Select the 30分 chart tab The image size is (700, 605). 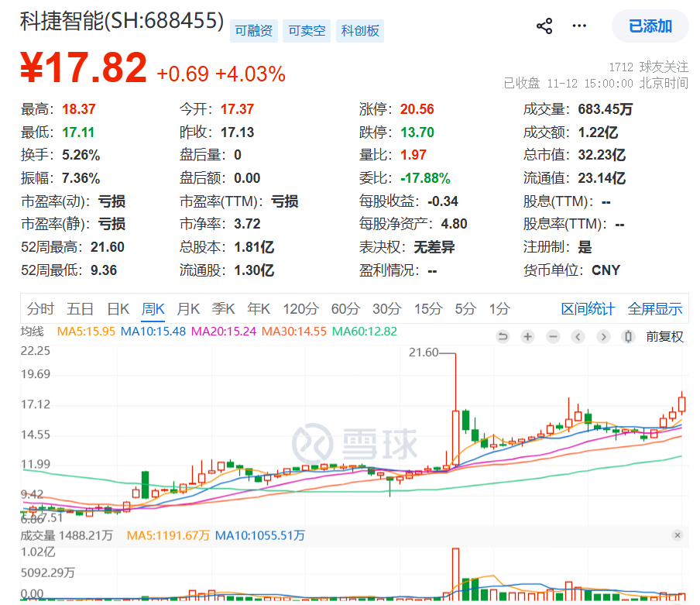(x=386, y=308)
